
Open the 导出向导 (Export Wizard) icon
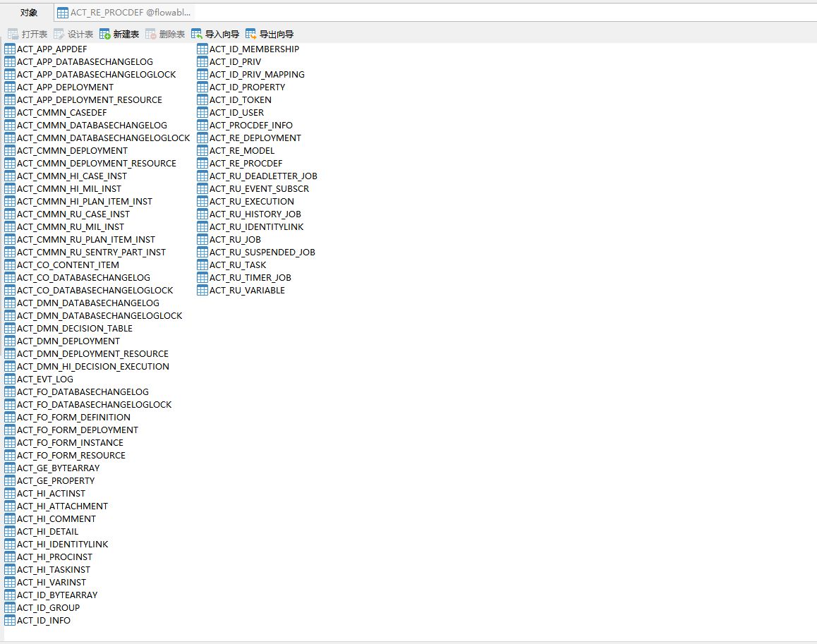[251, 34]
